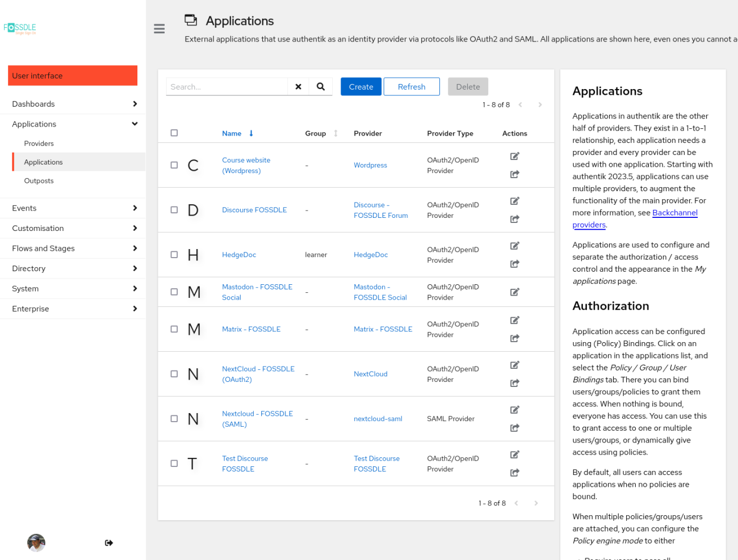Open the Wordpress provider link
738x560 pixels.
(370, 165)
